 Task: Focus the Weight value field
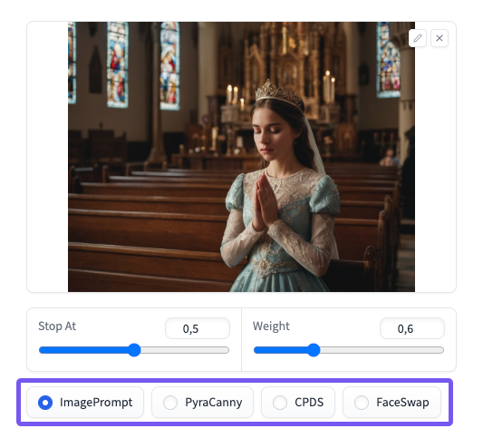(x=412, y=328)
